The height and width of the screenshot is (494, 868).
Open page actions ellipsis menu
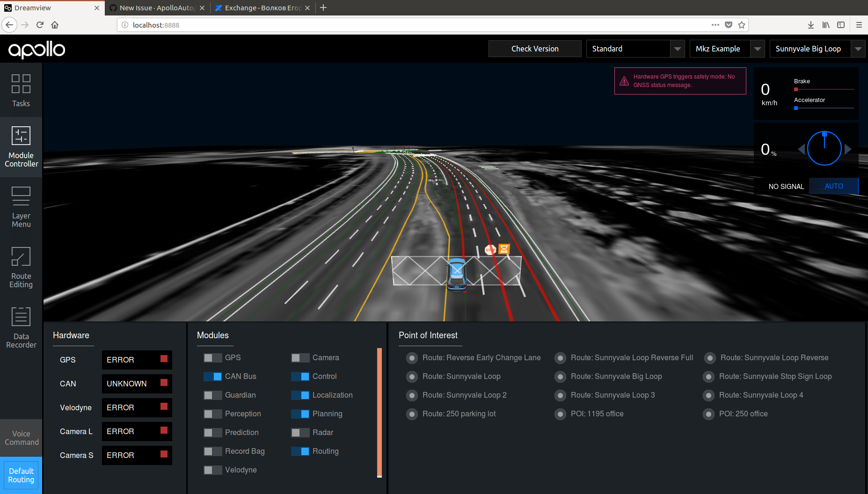(x=715, y=25)
